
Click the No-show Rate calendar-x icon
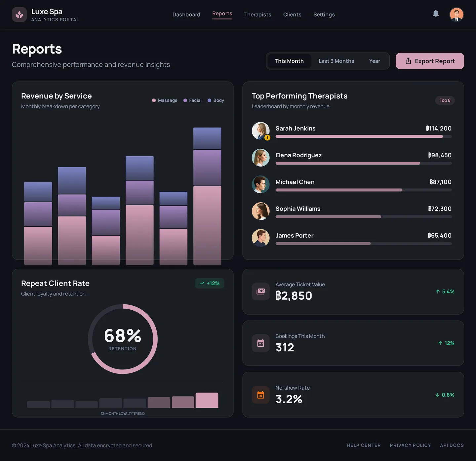(260, 395)
